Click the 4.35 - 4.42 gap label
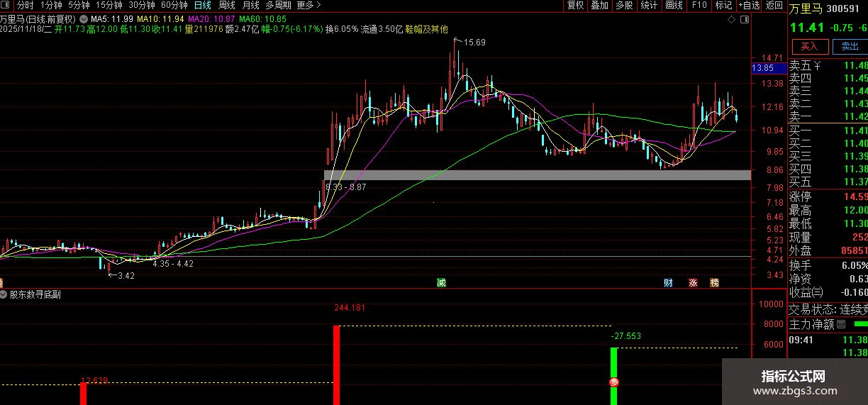Screen dimensions: 868x405 (173, 263)
